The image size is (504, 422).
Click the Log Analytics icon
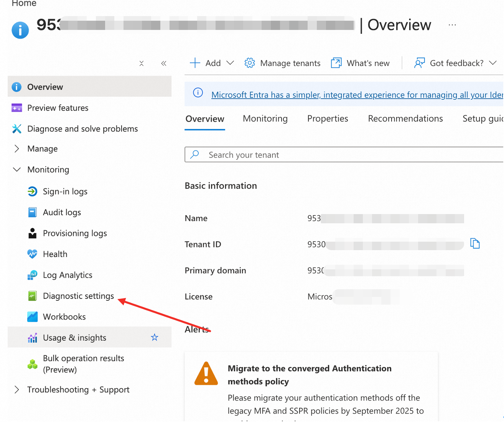[33, 275]
